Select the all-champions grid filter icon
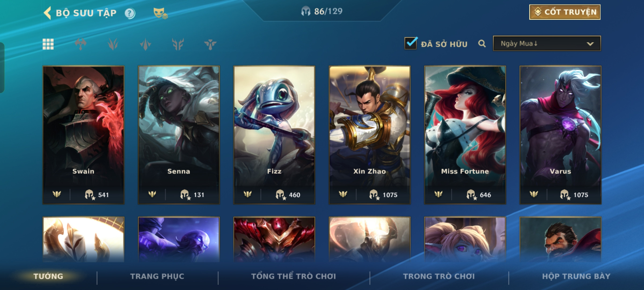Viewport: 644px width, 290px height. (x=48, y=44)
